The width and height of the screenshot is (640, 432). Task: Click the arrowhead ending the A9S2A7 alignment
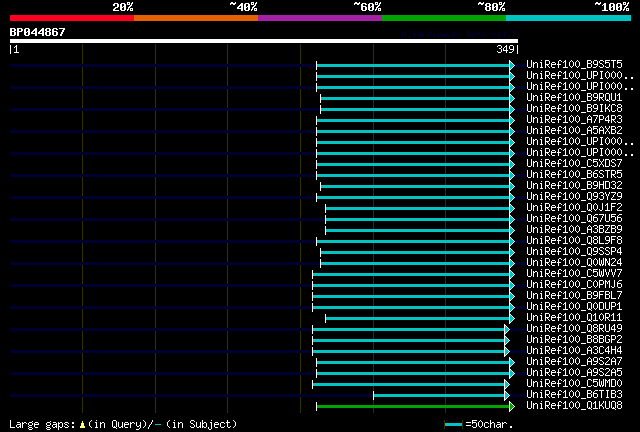(512, 362)
